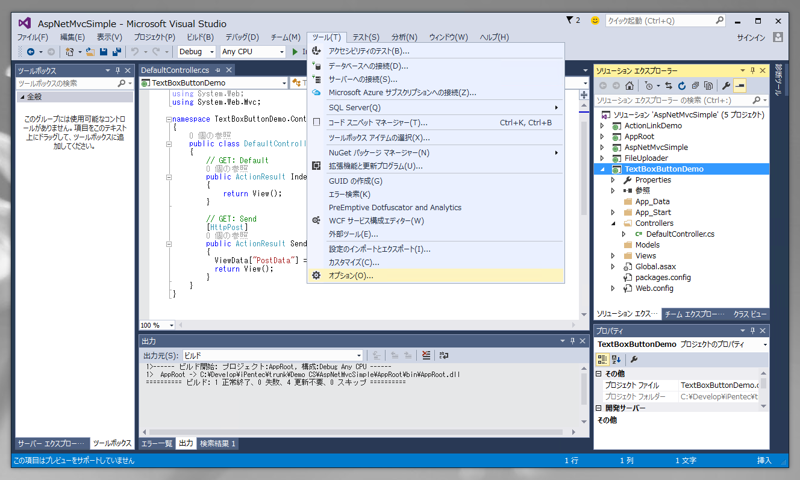Screen dimensions: 800x480
Task: Select GUID の作成(G) menu item
Action: click(436, 181)
